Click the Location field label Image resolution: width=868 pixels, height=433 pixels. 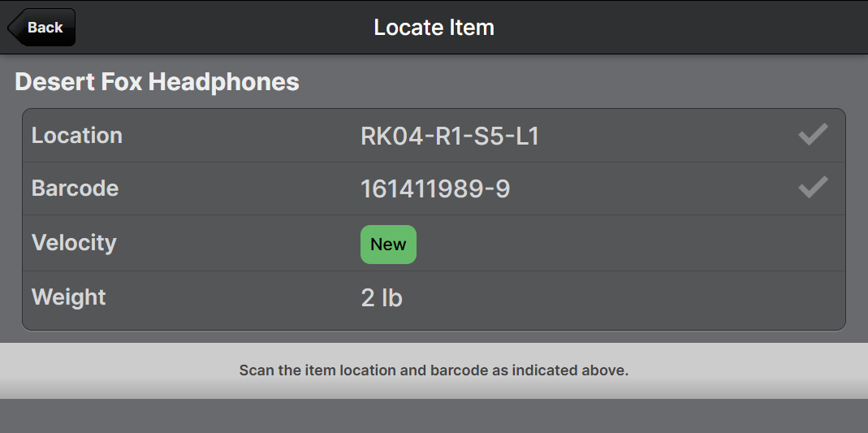[x=77, y=136]
